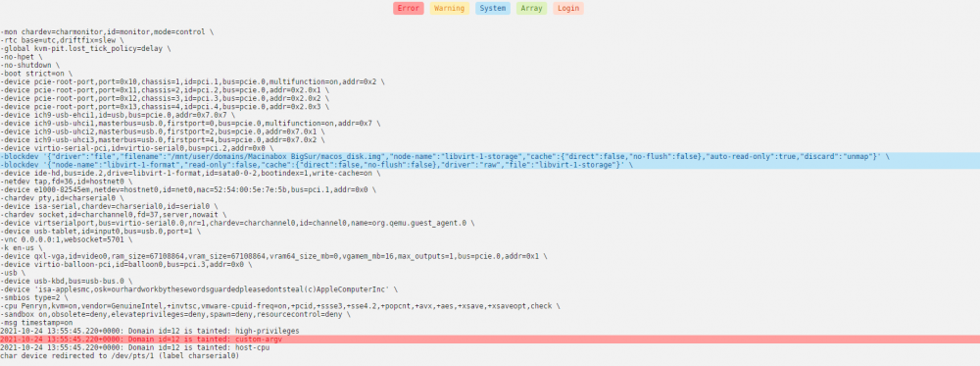Screen dimensions: 980x366
Task: Click the pcie-root-port port=0x10 line
Action: 192,81
